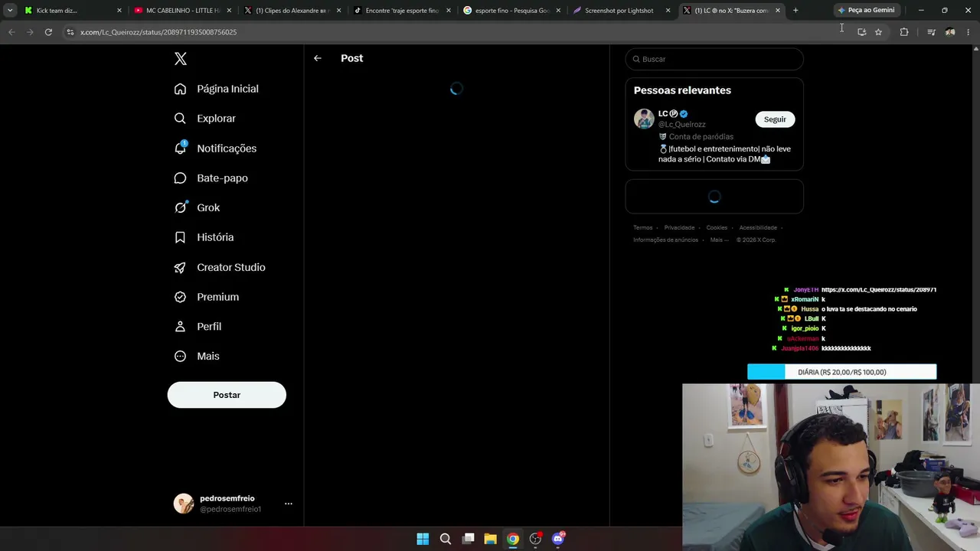Viewport: 980px width, 551px height.
Task: Expand the footer Mais options
Action: click(x=719, y=240)
